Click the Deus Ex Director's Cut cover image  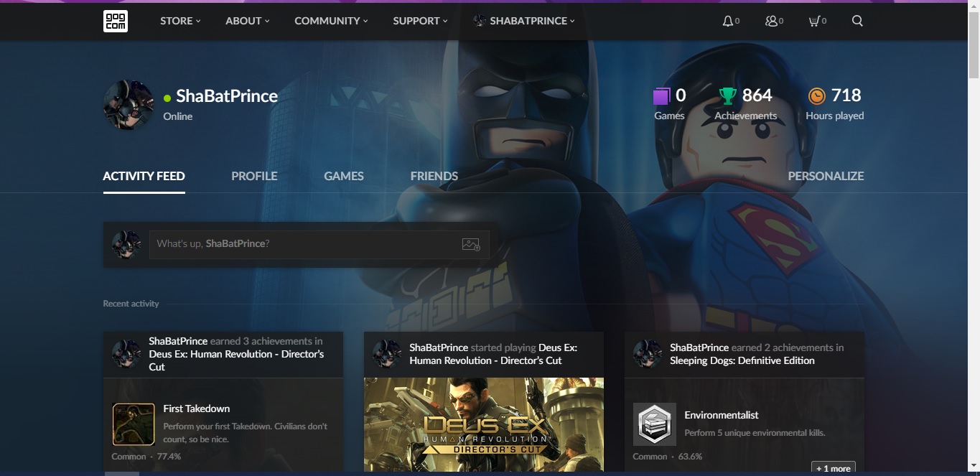coord(484,424)
